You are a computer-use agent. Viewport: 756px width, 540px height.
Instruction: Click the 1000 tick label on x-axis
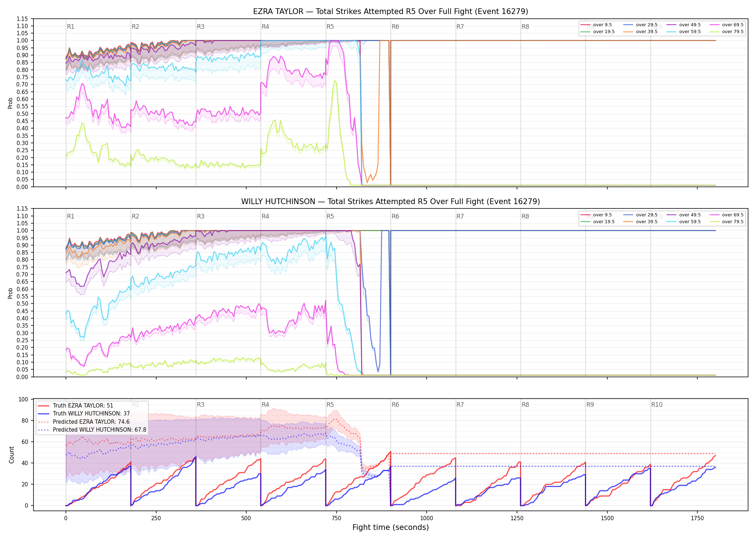[427, 518]
